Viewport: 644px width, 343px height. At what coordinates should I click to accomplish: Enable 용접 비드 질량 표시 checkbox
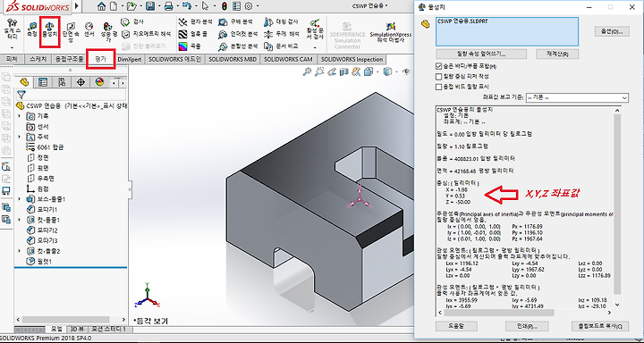click(438, 87)
